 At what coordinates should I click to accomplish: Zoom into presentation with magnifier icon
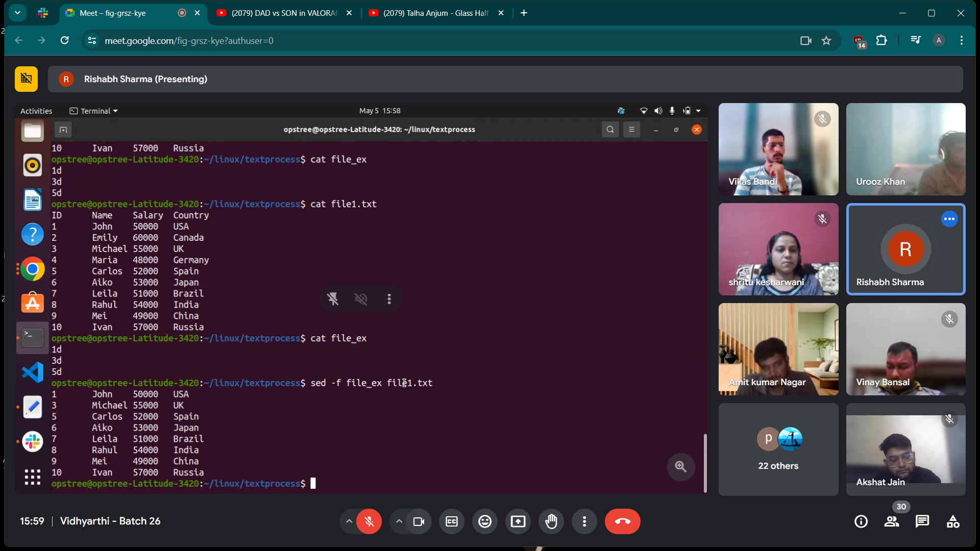tap(680, 466)
